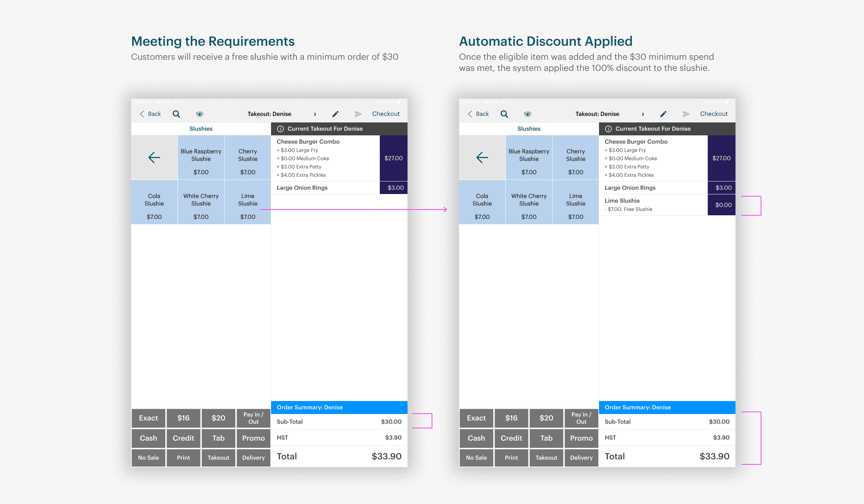
Task: Toggle the eye visibility icon in right screen
Action: pos(527,114)
